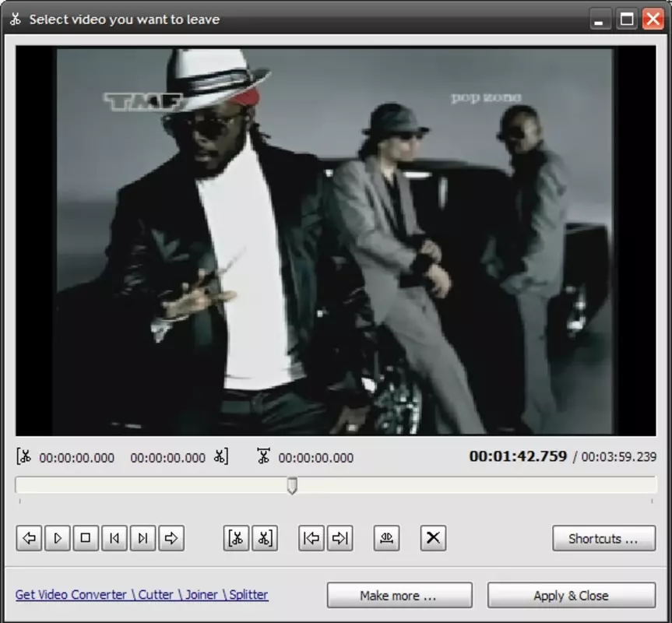Click the start scissors icon beside first timecode
The height and width of the screenshot is (623, 672).
tap(24, 456)
